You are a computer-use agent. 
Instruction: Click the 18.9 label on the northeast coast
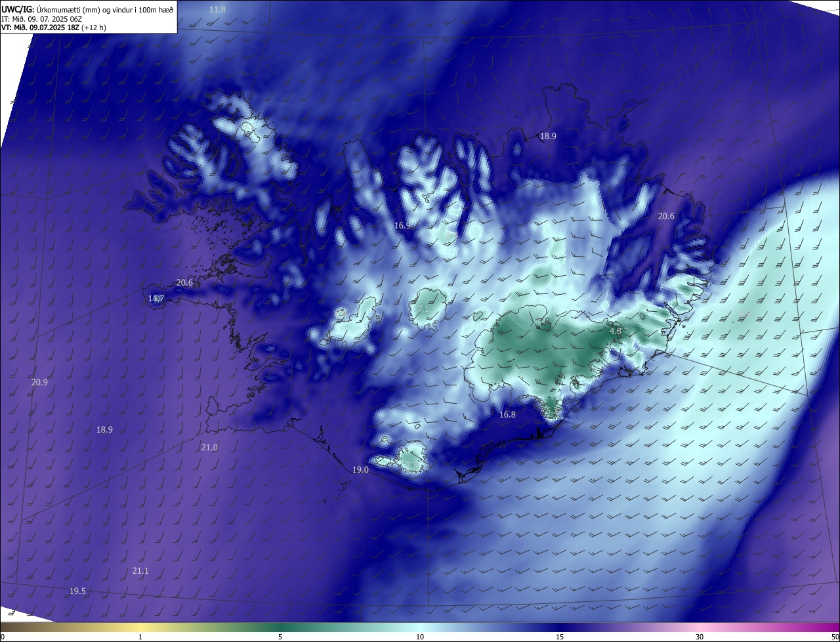tap(548, 136)
